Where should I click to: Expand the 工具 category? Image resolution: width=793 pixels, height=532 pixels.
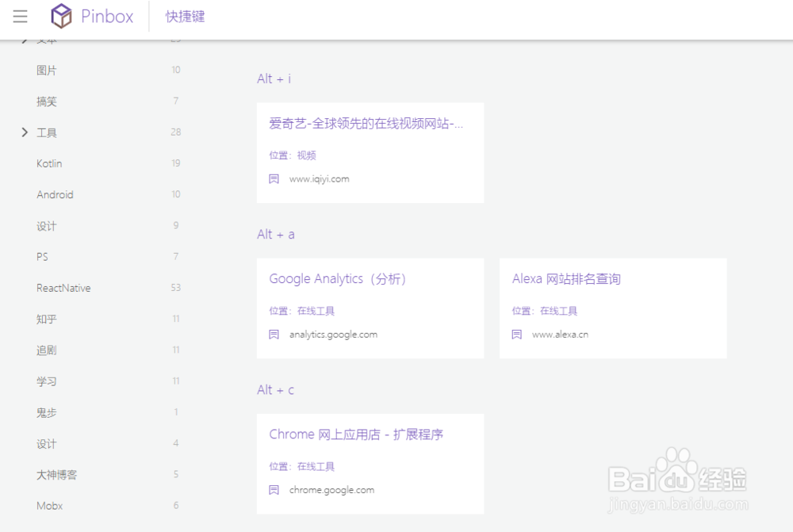pyautogui.click(x=25, y=132)
